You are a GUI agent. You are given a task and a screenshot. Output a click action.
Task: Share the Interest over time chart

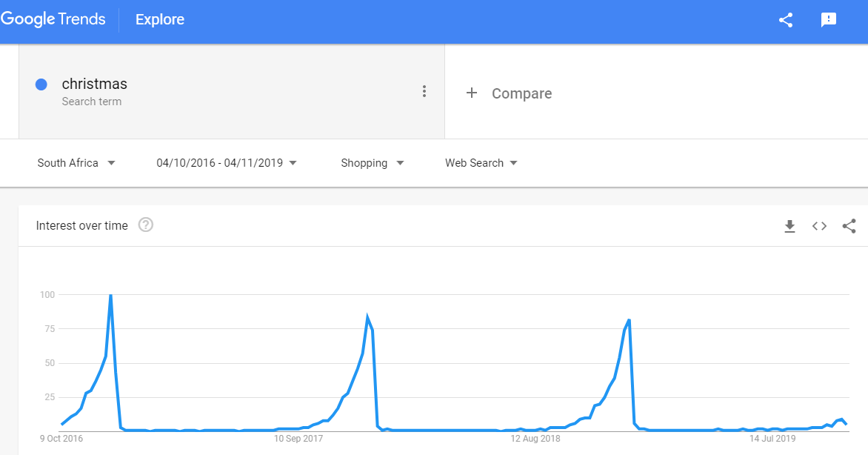click(849, 226)
